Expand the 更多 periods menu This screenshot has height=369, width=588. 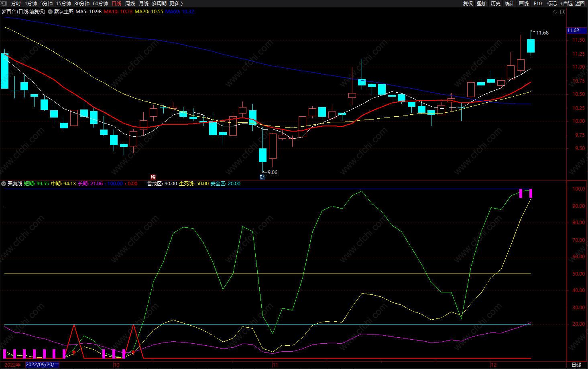(x=176, y=3)
